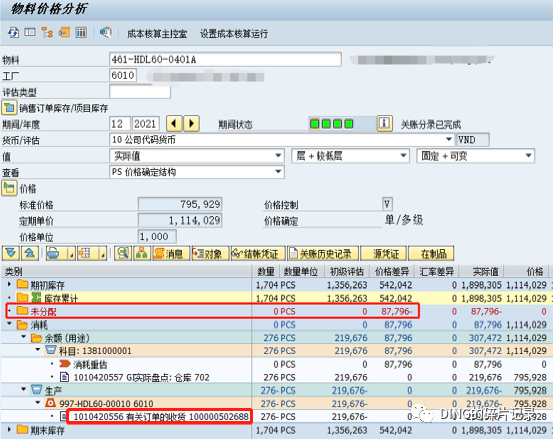
Task: Click the 类别 column header
Action: (126, 272)
